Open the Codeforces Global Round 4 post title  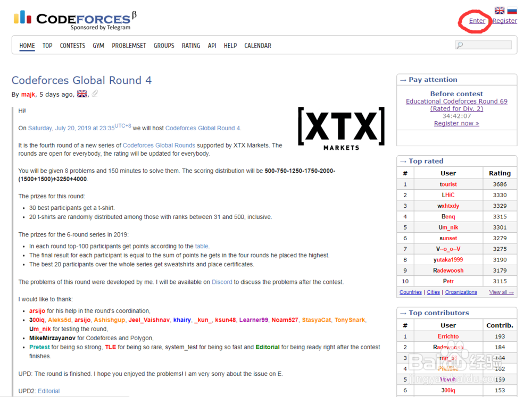pyautogui.click(x=82, y=80)
